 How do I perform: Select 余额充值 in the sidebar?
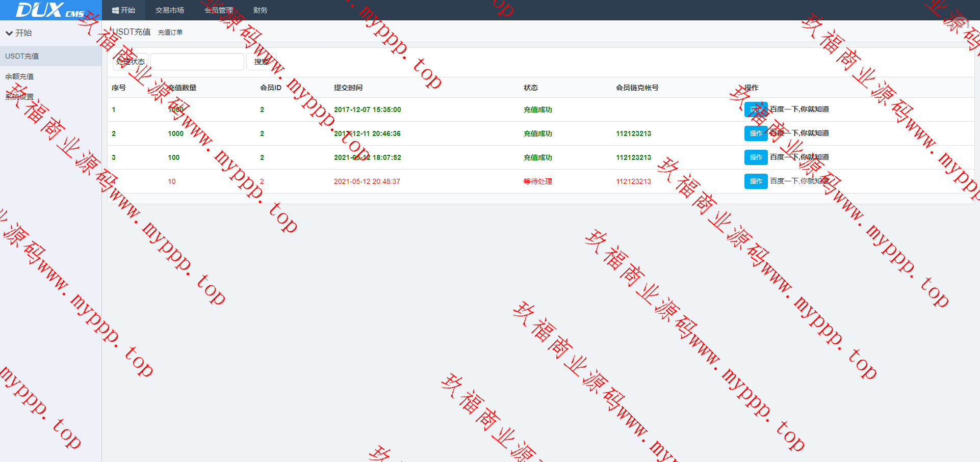pyautogui.click(x=19, y=76)
